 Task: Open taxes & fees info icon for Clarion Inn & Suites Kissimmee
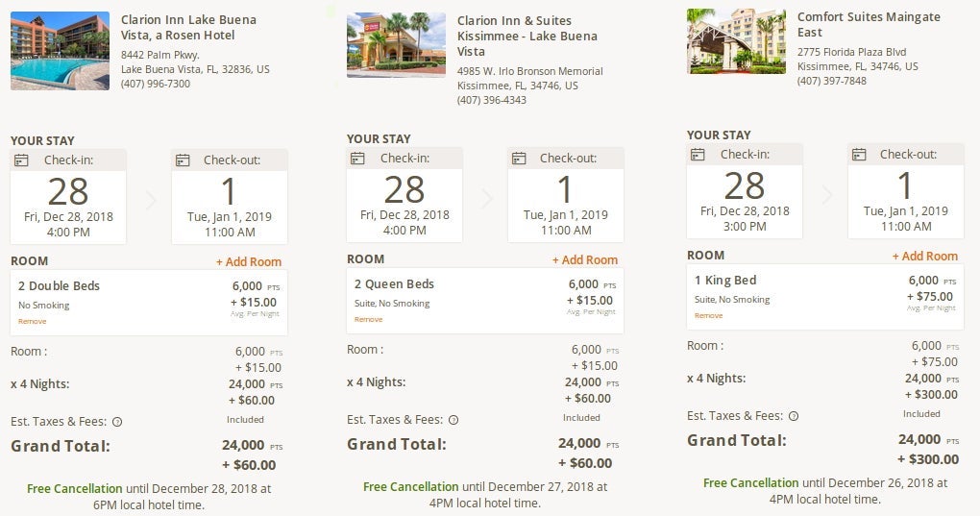coord(453,421)
